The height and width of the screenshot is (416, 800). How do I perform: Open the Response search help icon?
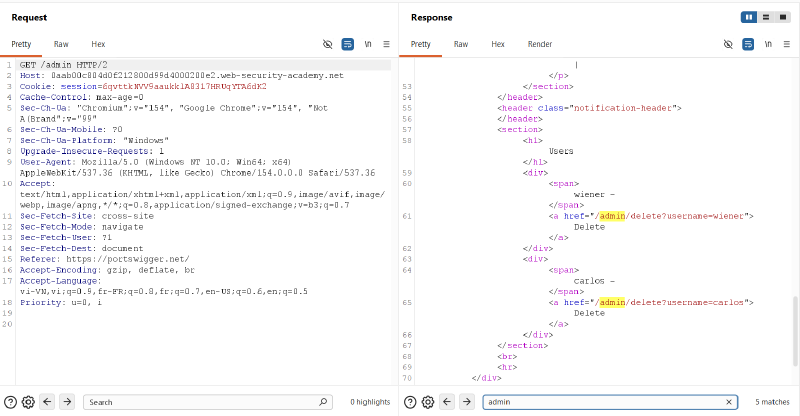(x=410, y=402)
